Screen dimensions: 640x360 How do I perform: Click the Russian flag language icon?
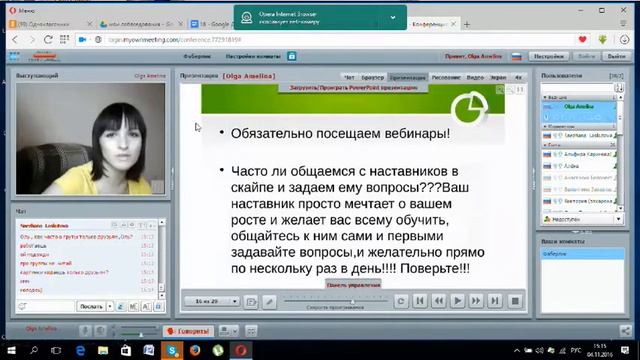(517, 57)
